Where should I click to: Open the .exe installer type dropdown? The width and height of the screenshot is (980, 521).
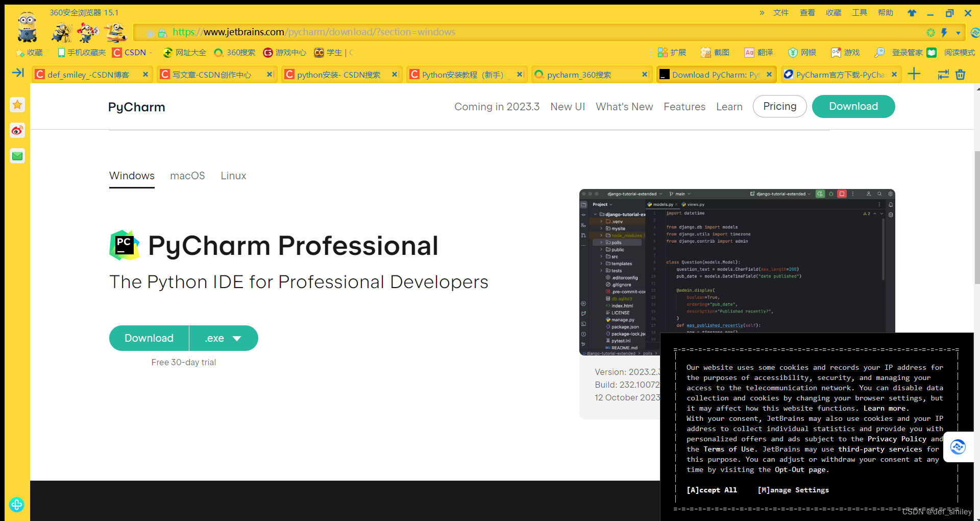click(224, 338)
